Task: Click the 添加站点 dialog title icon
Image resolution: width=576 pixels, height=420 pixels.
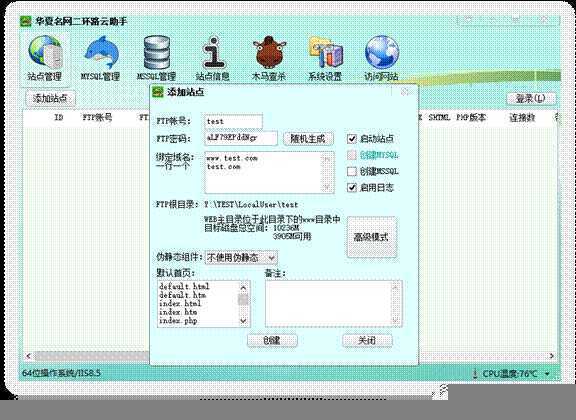Action: pyautogui.click(x=158, y=92)
